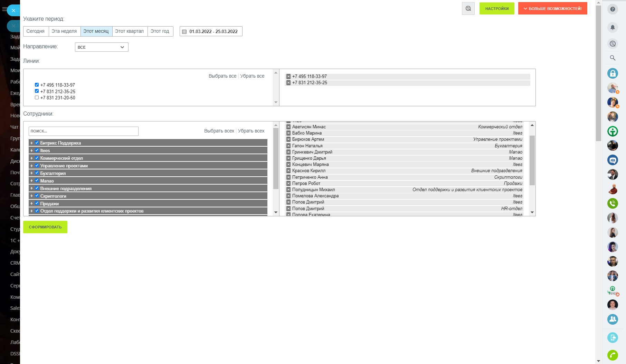The image size is (626, 364).
Task: Click the search magnifier in right sidebar
Action: tap(613, 58)
